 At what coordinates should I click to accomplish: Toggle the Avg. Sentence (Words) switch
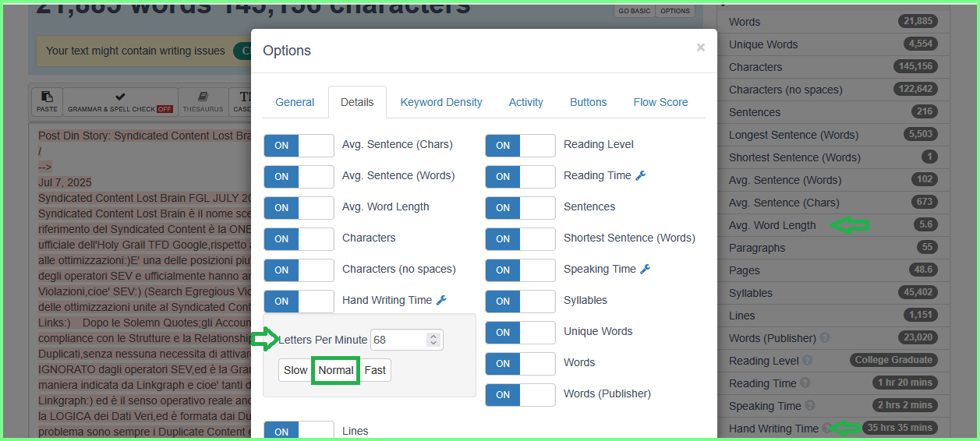click(299, 176)
